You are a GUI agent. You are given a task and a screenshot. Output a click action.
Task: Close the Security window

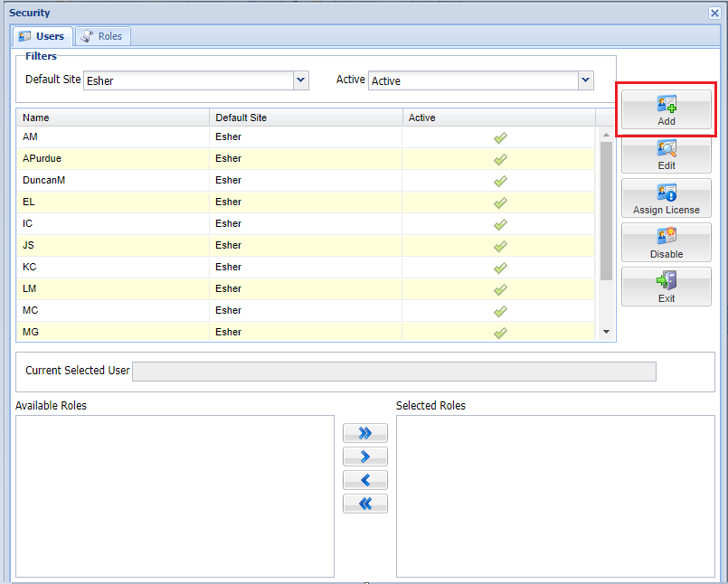[x=714, y=13]
